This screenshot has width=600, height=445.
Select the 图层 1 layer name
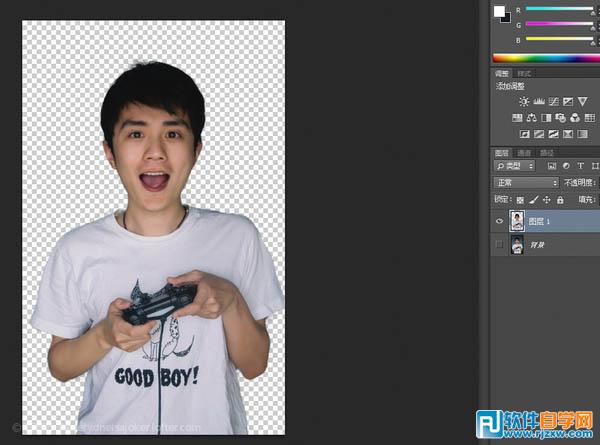539,221
